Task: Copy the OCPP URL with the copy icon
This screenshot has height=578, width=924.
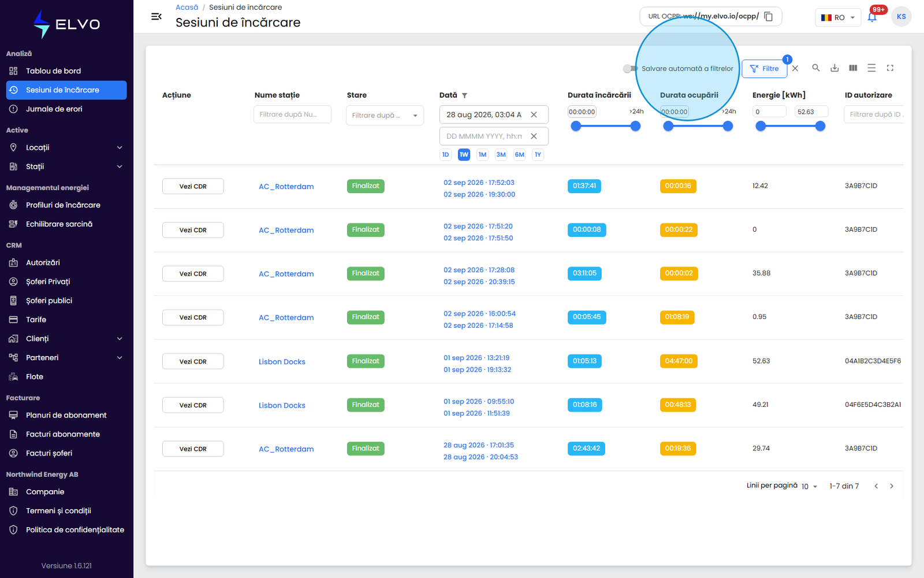Action: click(769, 16)
